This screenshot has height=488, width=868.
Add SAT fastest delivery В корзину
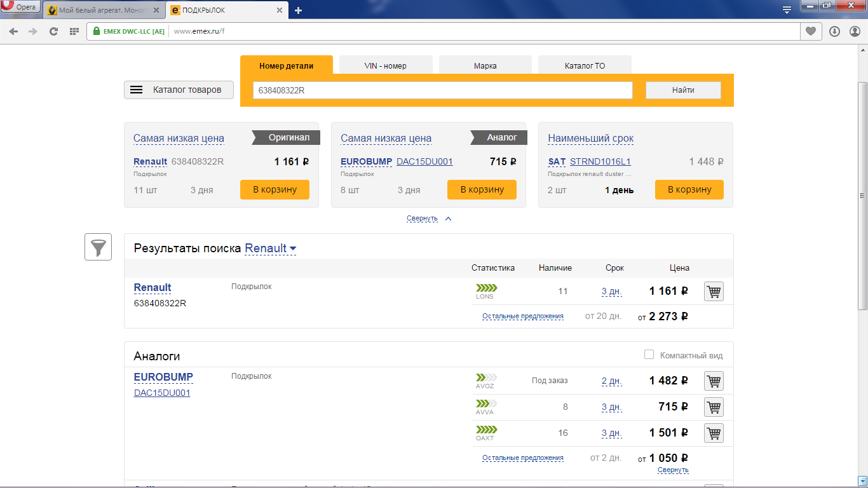coord(689,189)
